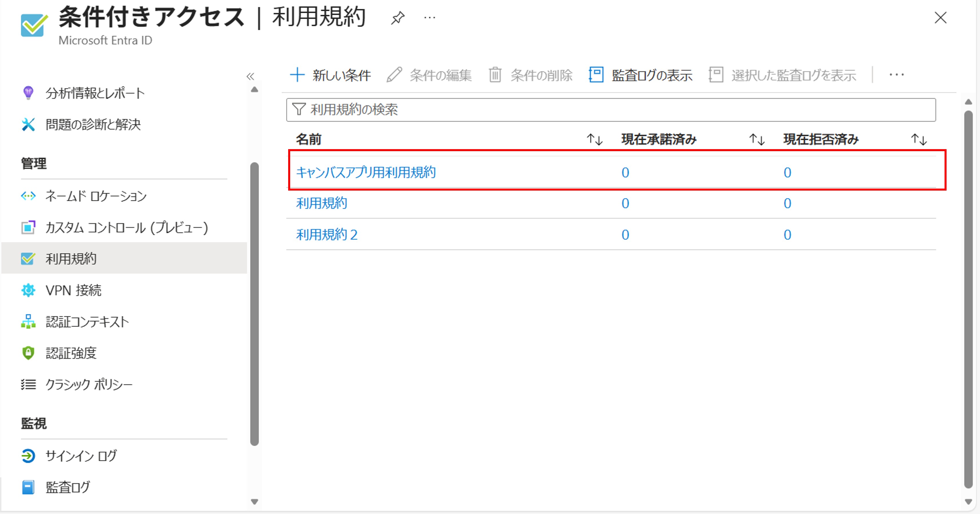This screenshot has width=980, height=514.
Task: Open the toolbar overflow ellipsis menu
Action: click(896, 75)
